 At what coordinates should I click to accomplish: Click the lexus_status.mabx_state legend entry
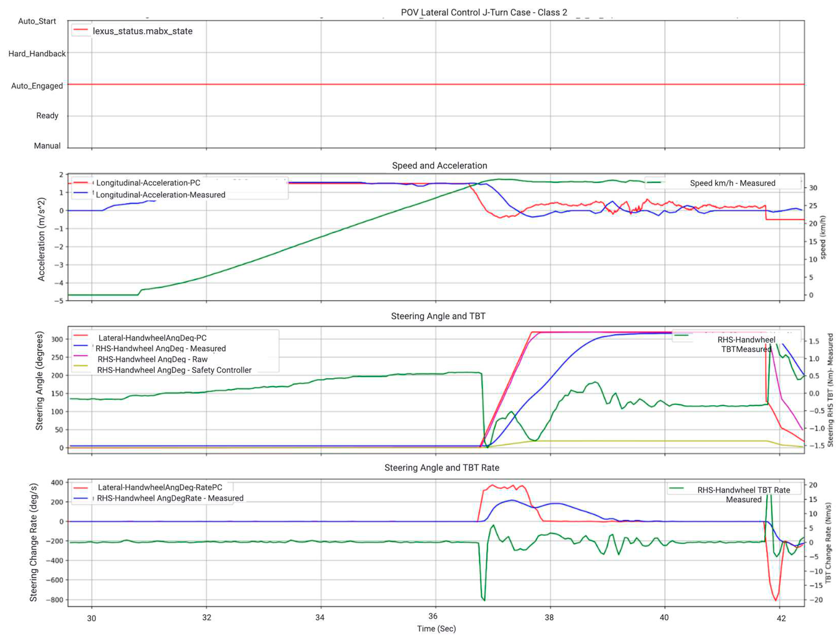(x=142, y=31)
